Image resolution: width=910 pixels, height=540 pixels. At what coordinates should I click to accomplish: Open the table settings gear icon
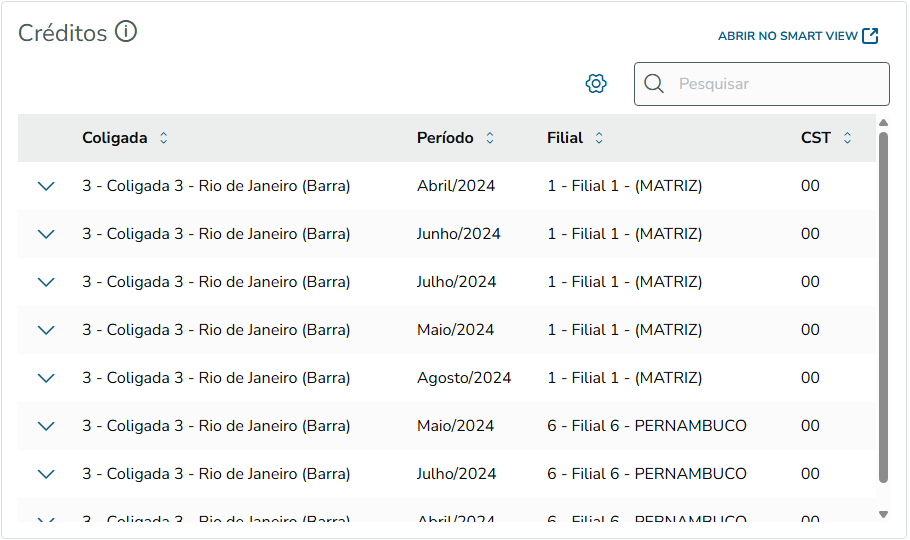tap(596, 84)
